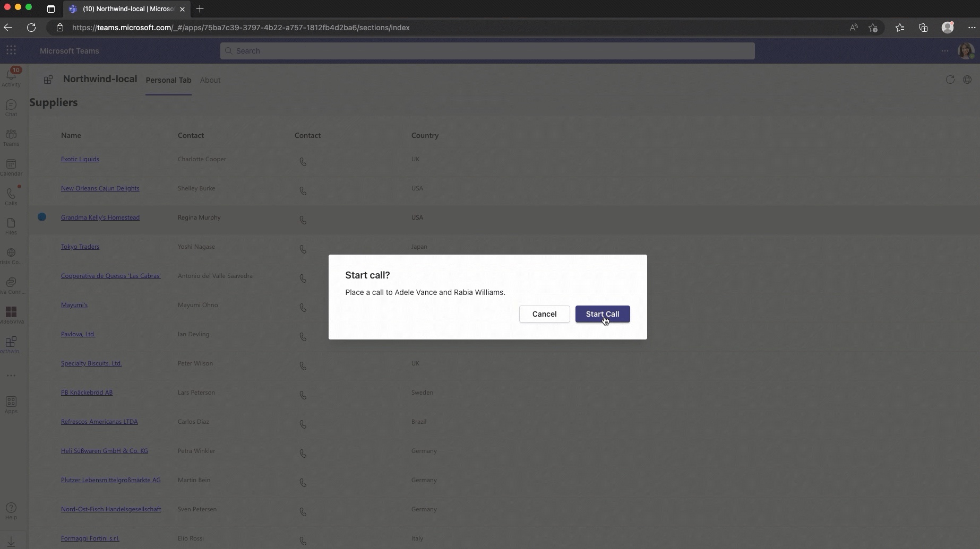Viewport: 980px width, 549px height.
Task: Open Grandma Kelly's Homestead link
Action: coord(100,217)
